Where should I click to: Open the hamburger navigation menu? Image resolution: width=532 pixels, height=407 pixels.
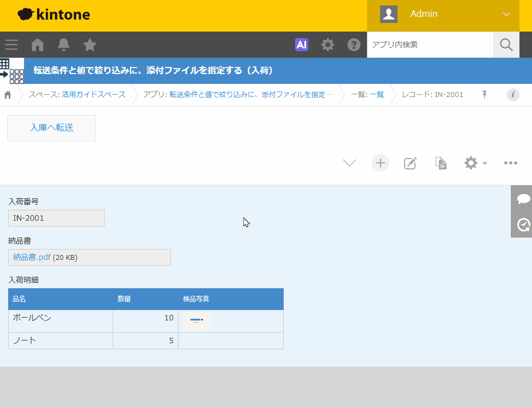pyautogui.click(x=11, y=45)
